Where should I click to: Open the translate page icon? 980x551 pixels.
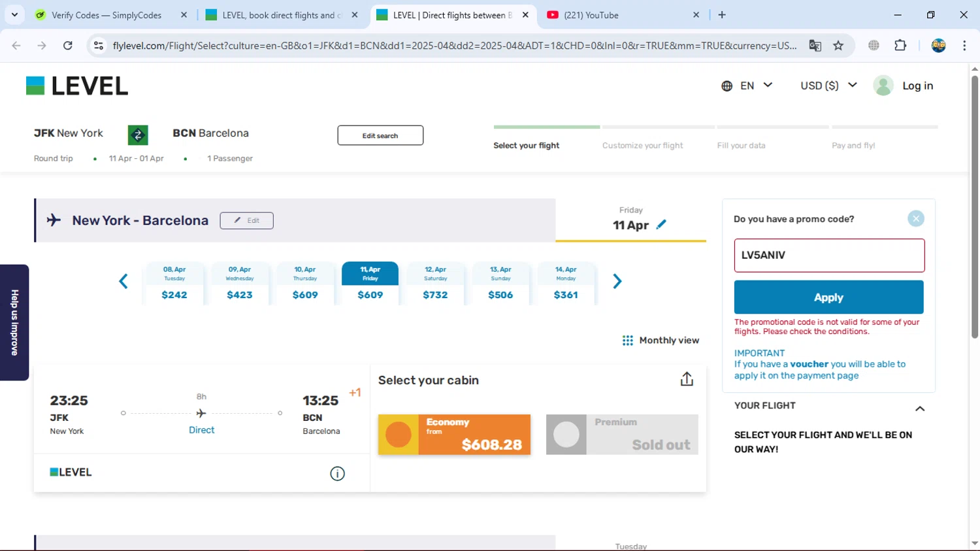815,45
